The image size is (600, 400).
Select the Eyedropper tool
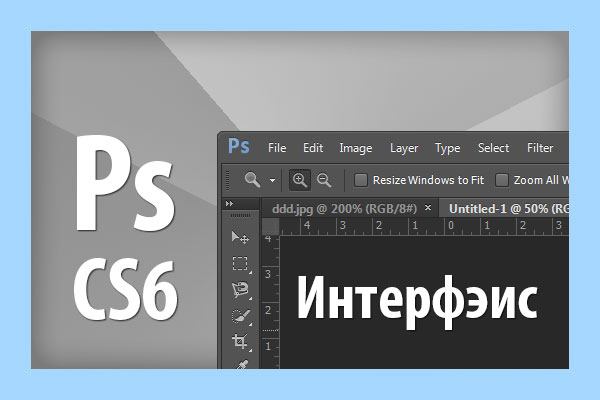[242, 364]
